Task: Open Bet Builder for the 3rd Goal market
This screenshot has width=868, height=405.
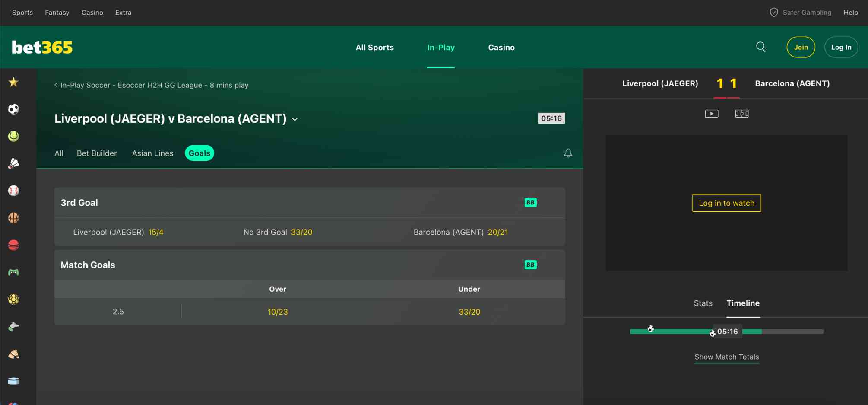Action: [x=530, y=202]
